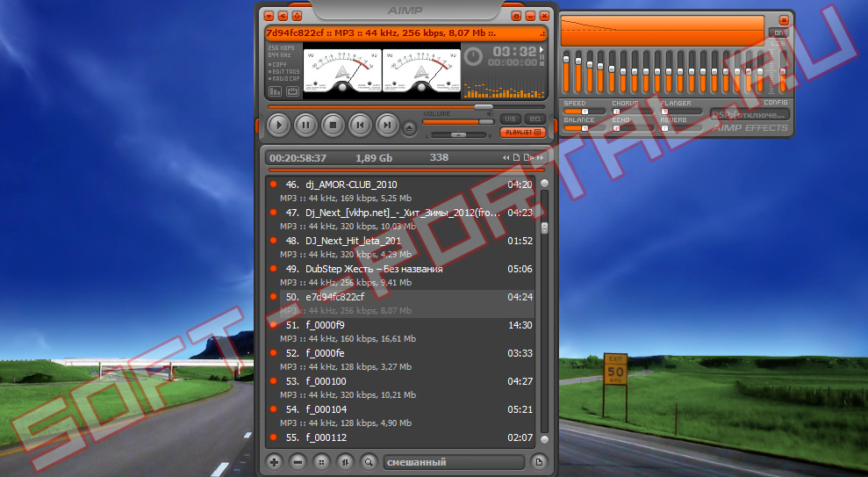Viewport: 868px width, 477px height.
Task: Click the L/R stereo balance slider in player
Action: [x=458, y=134]
